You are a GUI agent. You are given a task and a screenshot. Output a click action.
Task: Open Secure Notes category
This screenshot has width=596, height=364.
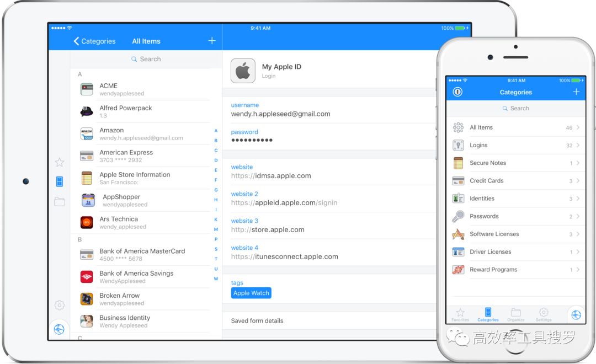pos(516,163)
